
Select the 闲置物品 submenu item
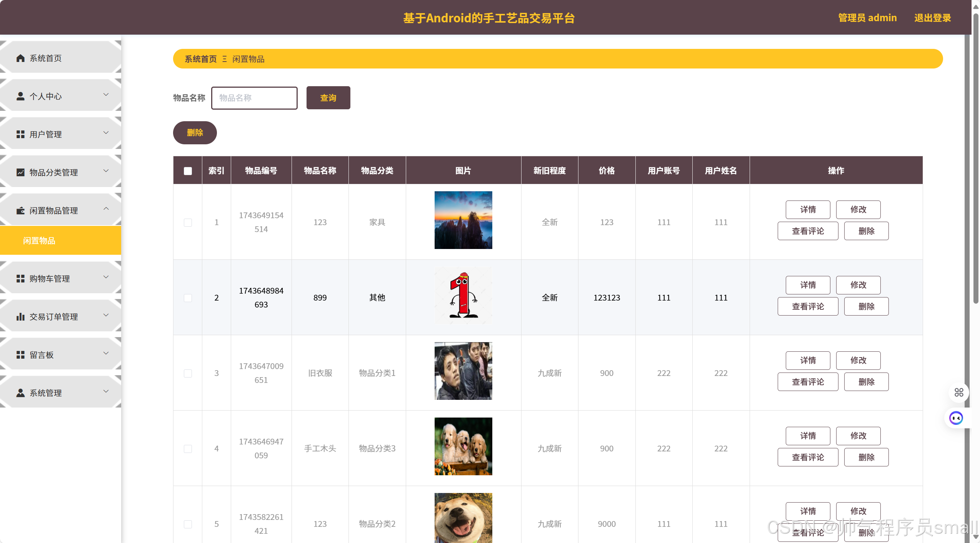[39, 241]
